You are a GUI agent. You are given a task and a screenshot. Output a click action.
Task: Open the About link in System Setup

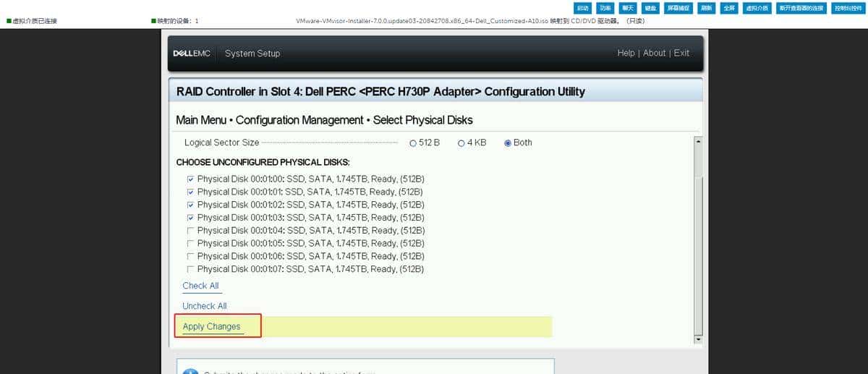655,53
